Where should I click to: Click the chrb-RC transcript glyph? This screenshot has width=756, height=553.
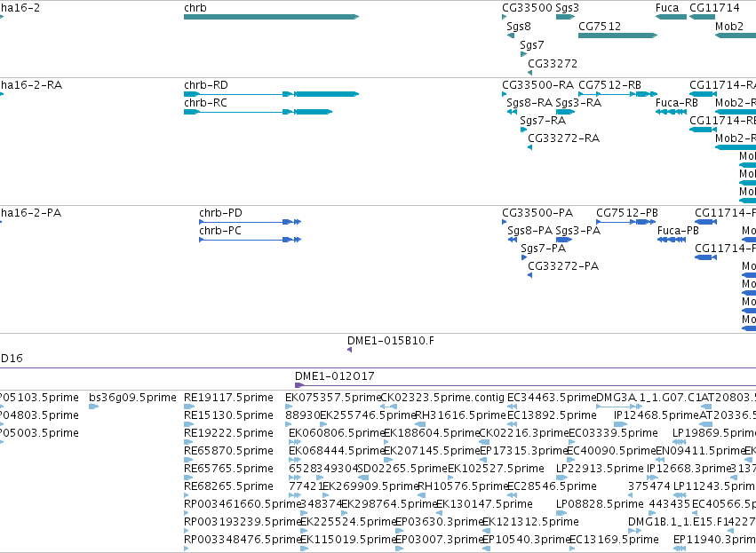(259, 112)
